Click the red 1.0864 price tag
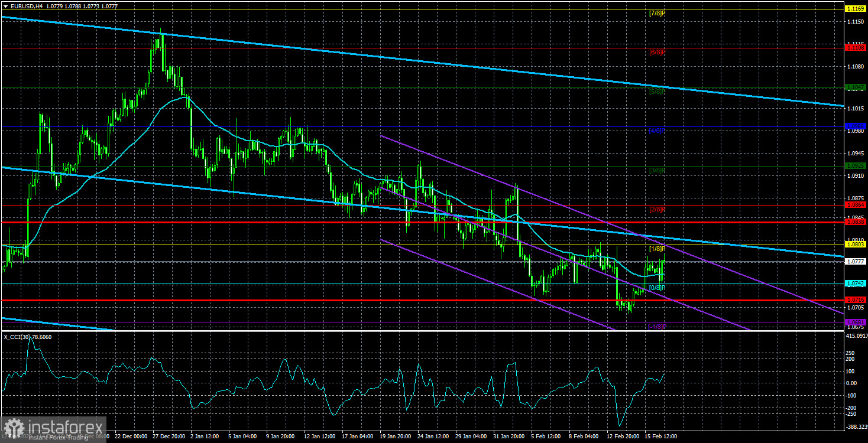Image resolution: width=868 pixels, height=443 pixels. pyautogui.click(x=856, y=205)
